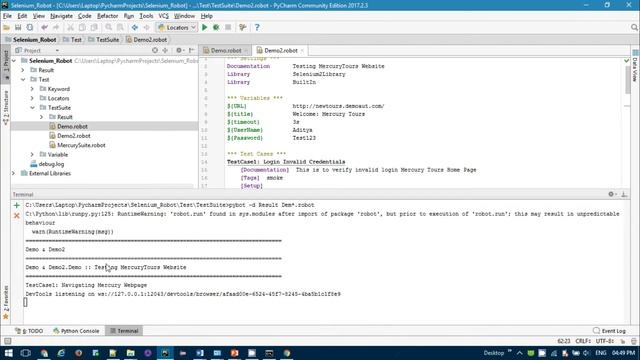Open the Edit menu
This screenshot has width=640, height=360.
click(x=22, y=16)
